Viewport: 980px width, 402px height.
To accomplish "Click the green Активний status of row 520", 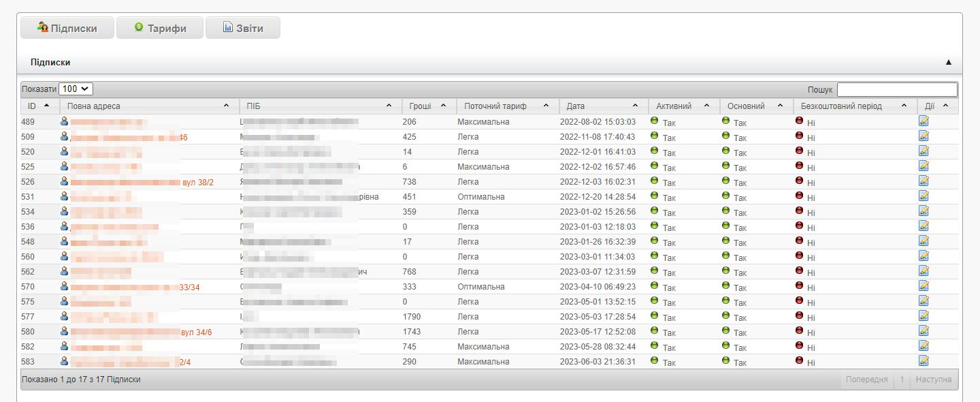I will [655, 151].
